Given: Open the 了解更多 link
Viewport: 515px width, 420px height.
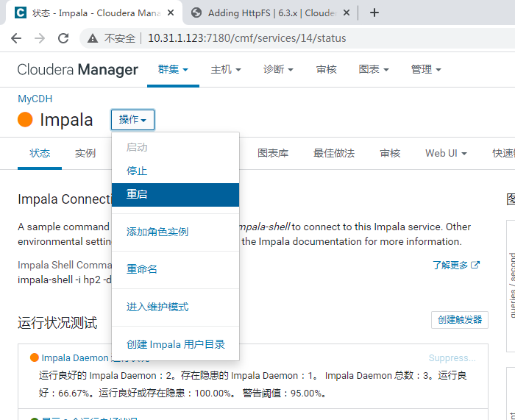Looking at the screenshot, I should [x=450, y=265].
